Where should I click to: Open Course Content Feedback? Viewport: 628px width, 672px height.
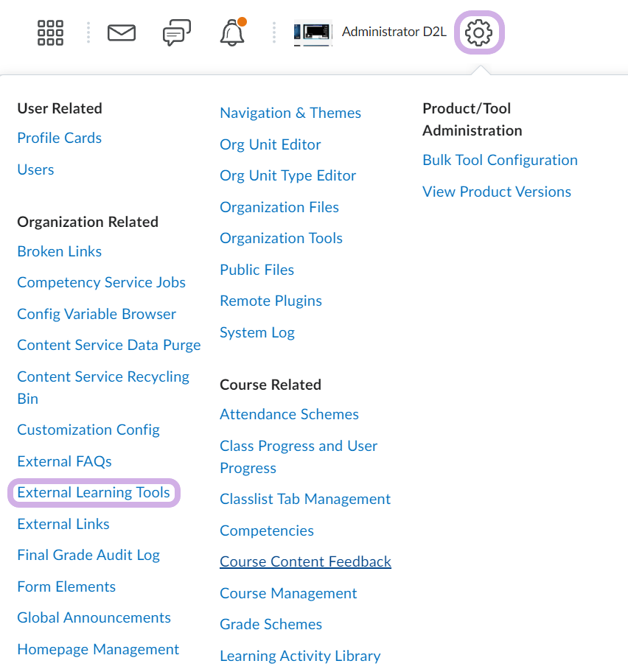point(305,561)
